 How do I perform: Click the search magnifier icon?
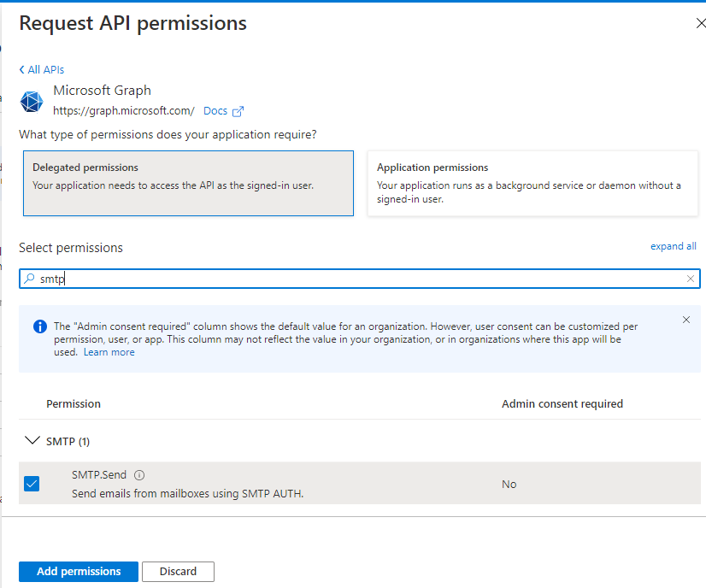[29, 279]
